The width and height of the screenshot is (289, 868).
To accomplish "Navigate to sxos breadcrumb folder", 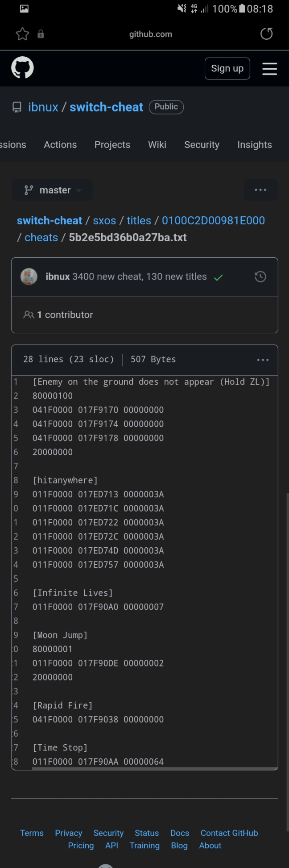I will [x=104, y=221].
